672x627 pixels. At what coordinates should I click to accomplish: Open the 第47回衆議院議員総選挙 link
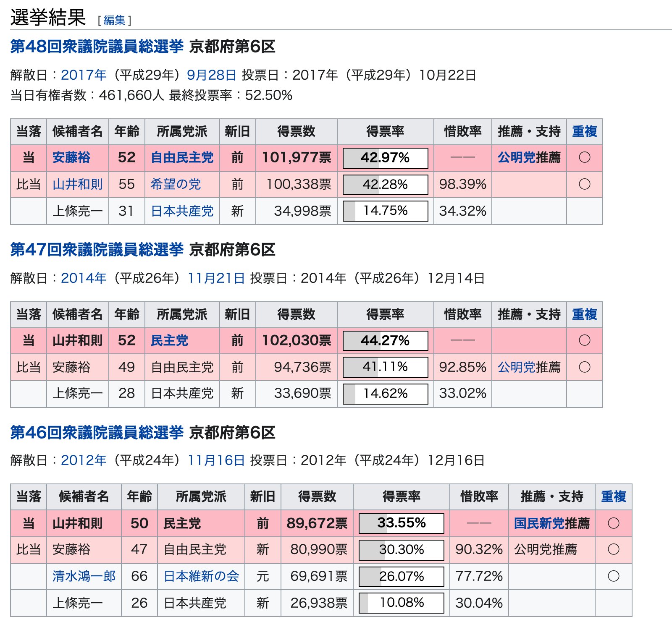[x=97, y=250]
